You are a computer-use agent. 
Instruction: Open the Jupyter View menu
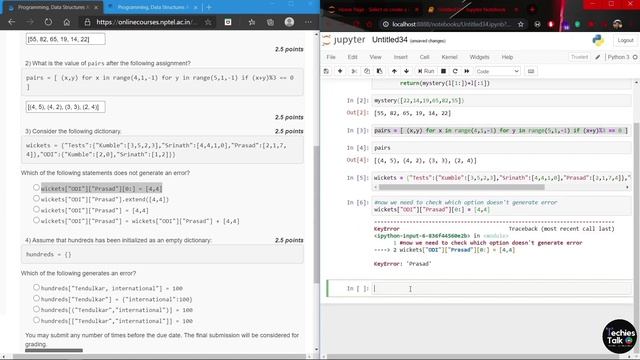[x=375, y=57]
